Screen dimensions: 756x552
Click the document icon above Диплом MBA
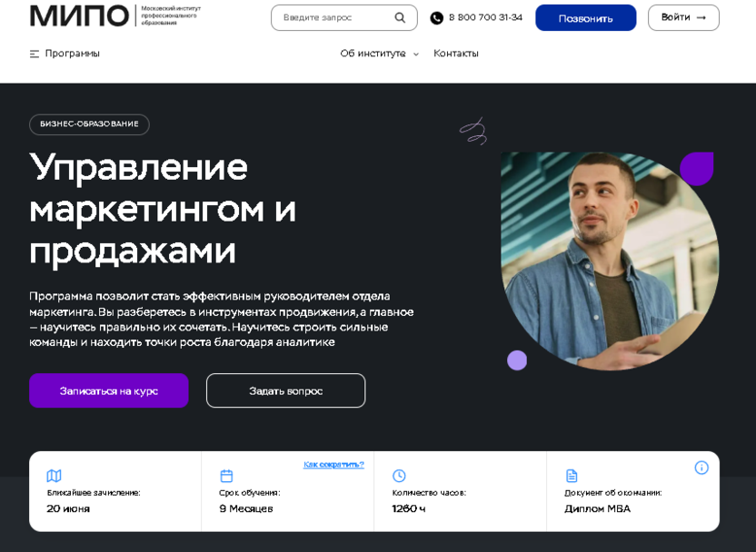point(572,476)
